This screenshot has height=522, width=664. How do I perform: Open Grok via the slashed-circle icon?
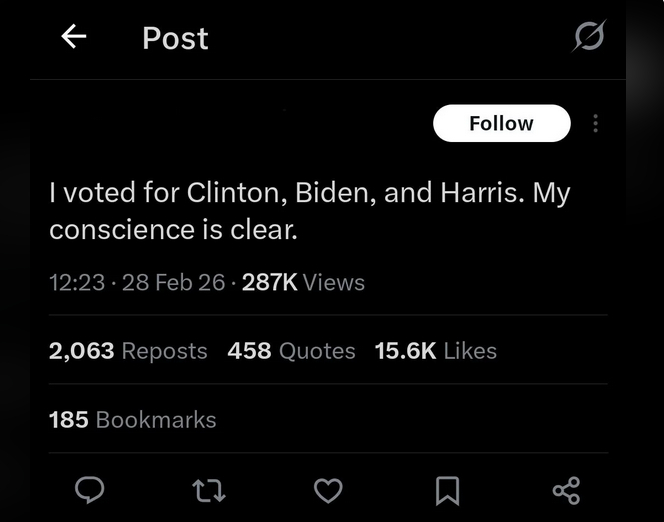(x=588, y=37)
